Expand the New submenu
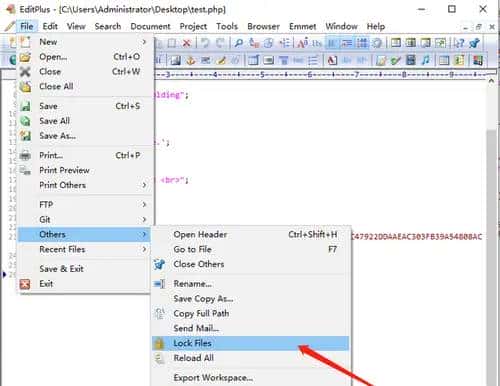 (x=85, y=42)
